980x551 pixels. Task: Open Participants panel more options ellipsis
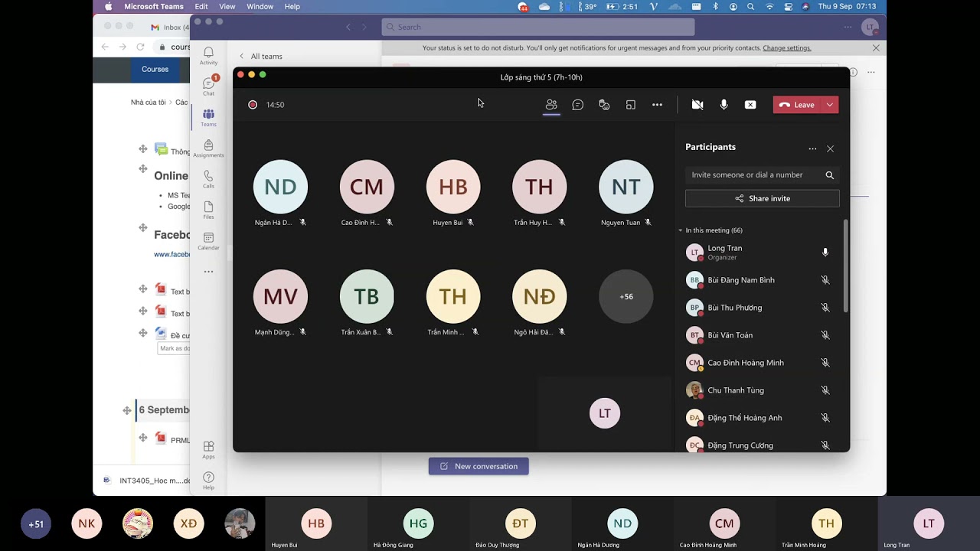click(x=812, y=148)
